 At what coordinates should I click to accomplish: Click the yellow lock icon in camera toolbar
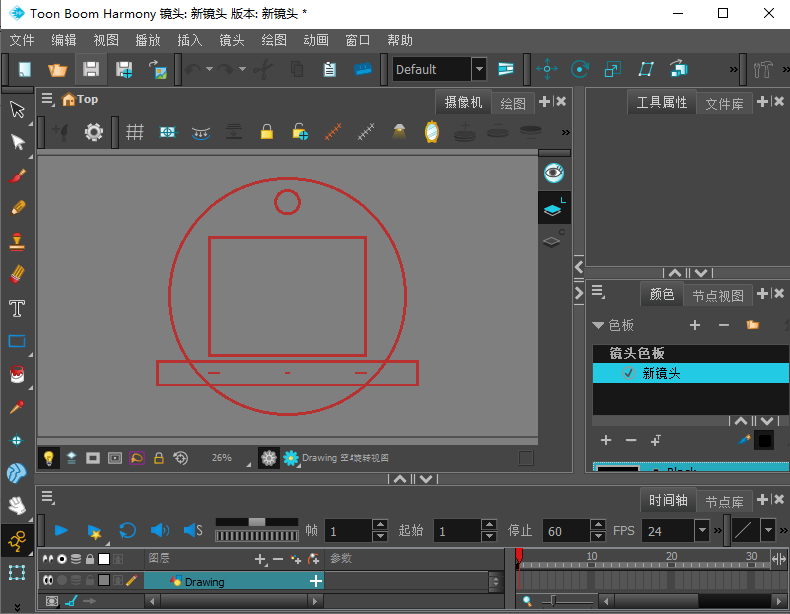(x=267, y=132)
